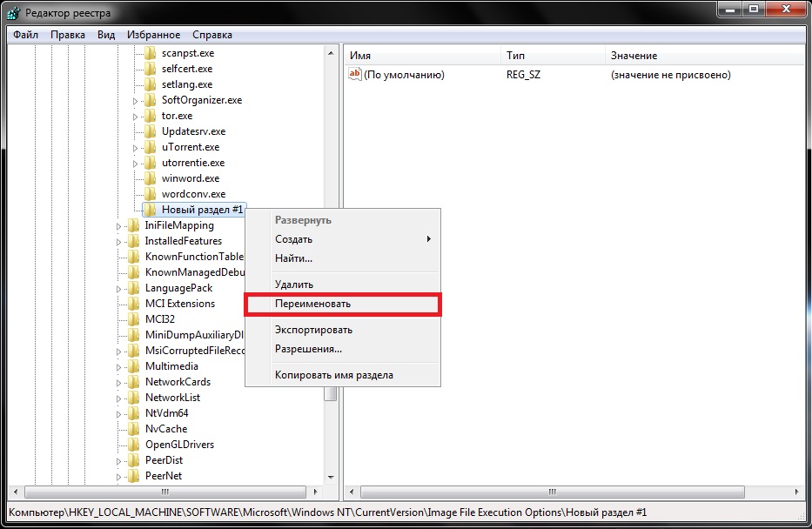Click the folder icon of NetworkCards key
The height and width of the screenshot is (529, 812).
tap(133, 382)
